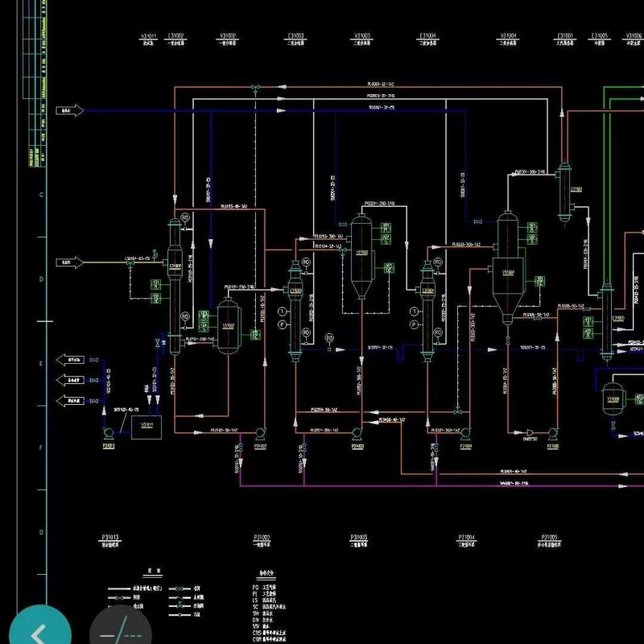
Task: Select pump symbol P31005
Action: coord(552,434)
